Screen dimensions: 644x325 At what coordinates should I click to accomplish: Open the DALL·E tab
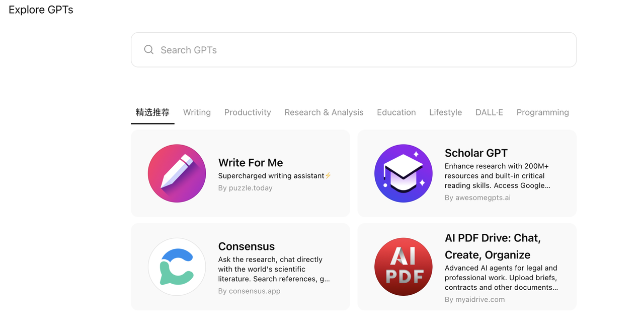point(489,112)
